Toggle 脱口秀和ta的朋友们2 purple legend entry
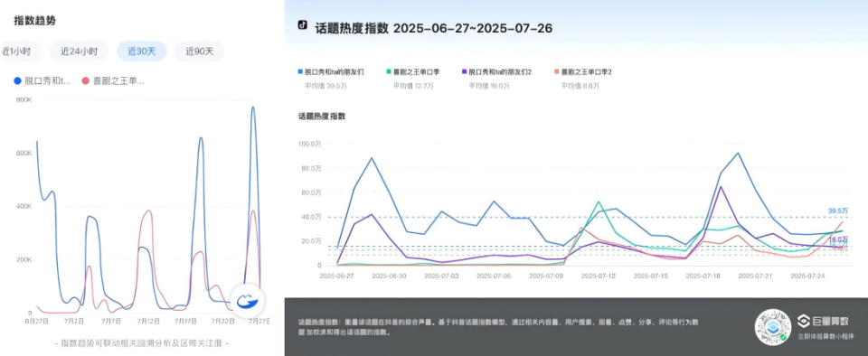The width and height of the screenshot is (868, 356). 497,72
